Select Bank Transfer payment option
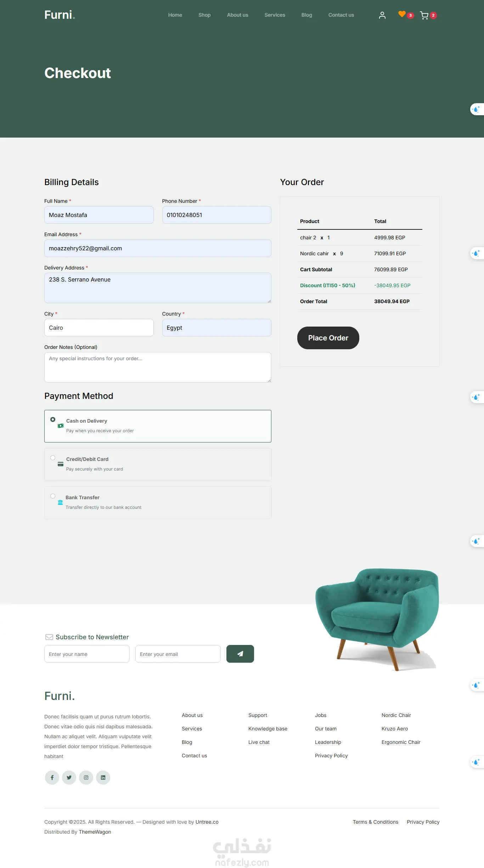484x868 pixels. pos(53,496)
